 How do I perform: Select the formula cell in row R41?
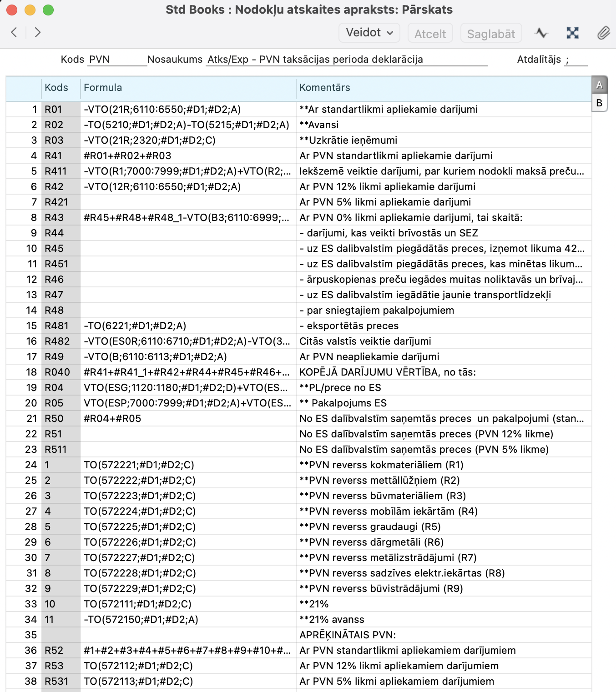point(187,156)
